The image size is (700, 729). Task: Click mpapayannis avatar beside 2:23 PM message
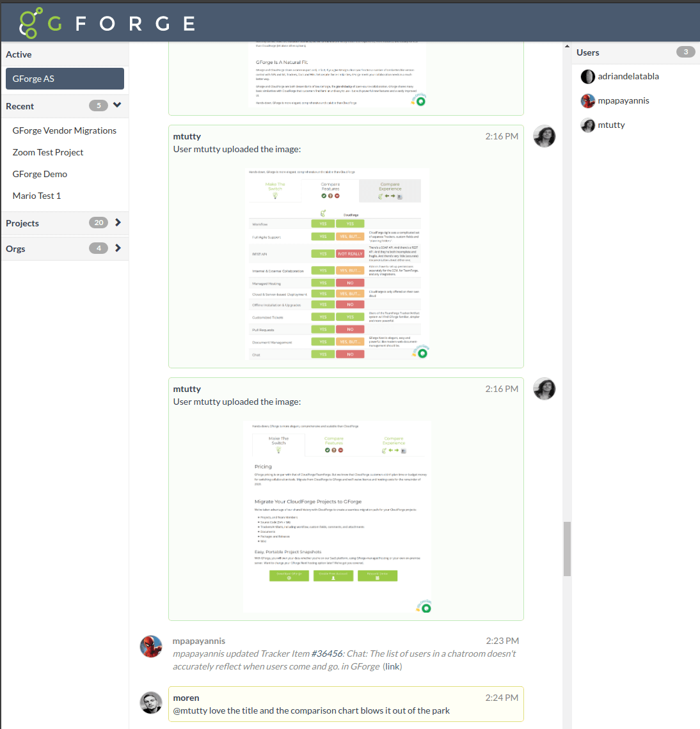tap(151, 647)
